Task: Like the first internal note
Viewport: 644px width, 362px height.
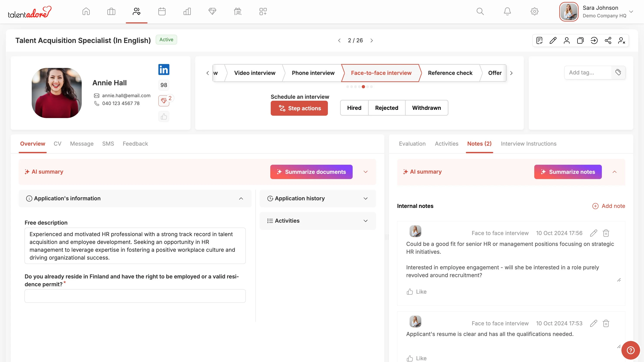Action: pyautogui.click(x=416, y=292)
